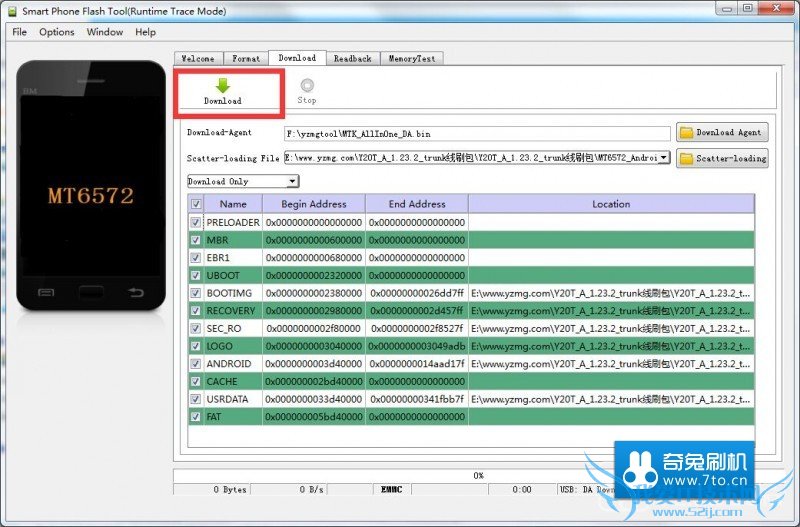This screenshot has height=527, width=800.
Task: Switch to the Readback tab
Action: point(352,59)
